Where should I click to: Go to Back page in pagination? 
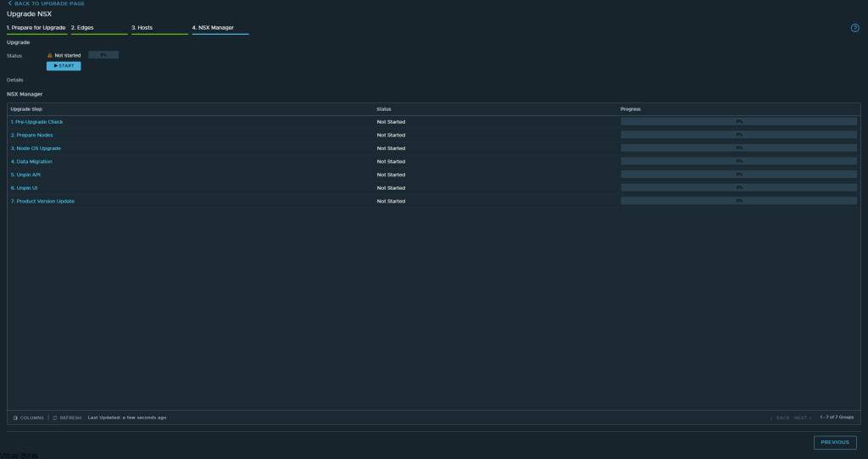(x=780, y=418)
